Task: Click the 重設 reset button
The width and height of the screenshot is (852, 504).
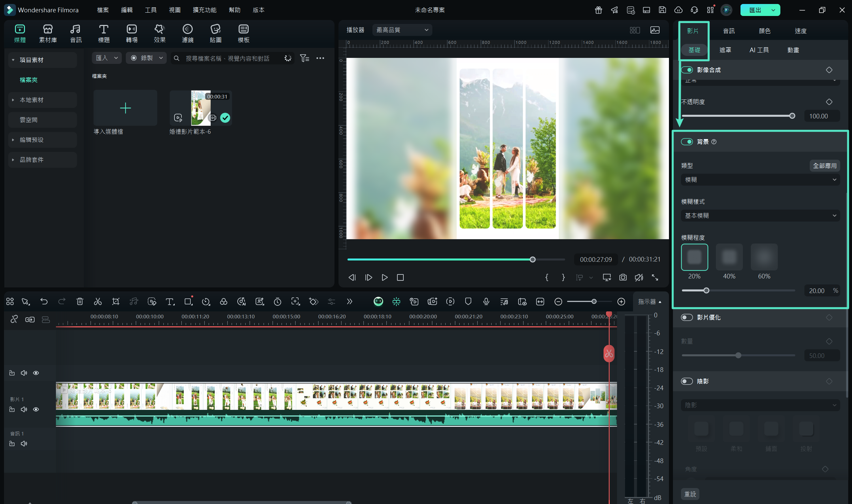Action: (690, 494)
